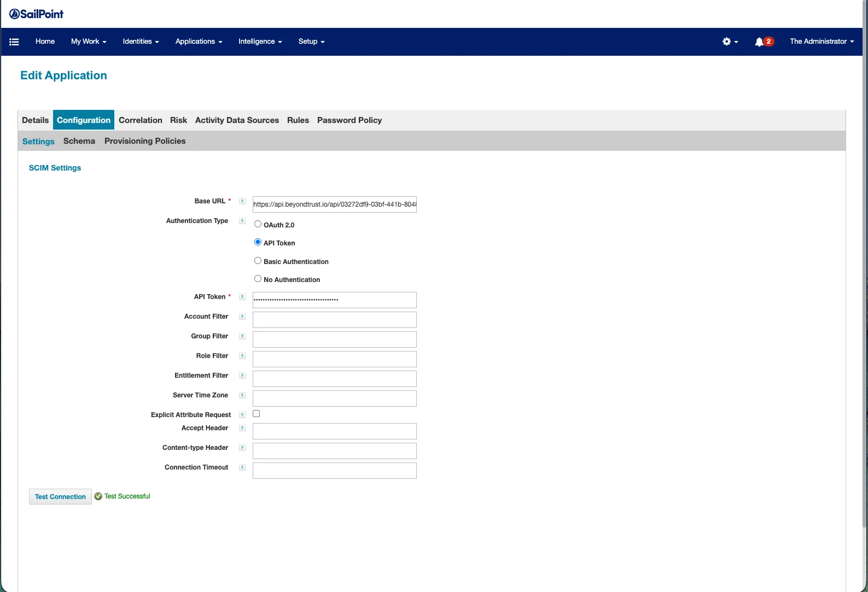Viewport: 868px width, 592px height.
Task: Click help icon beside Account Filter
Action: click(x=242, y=316)
